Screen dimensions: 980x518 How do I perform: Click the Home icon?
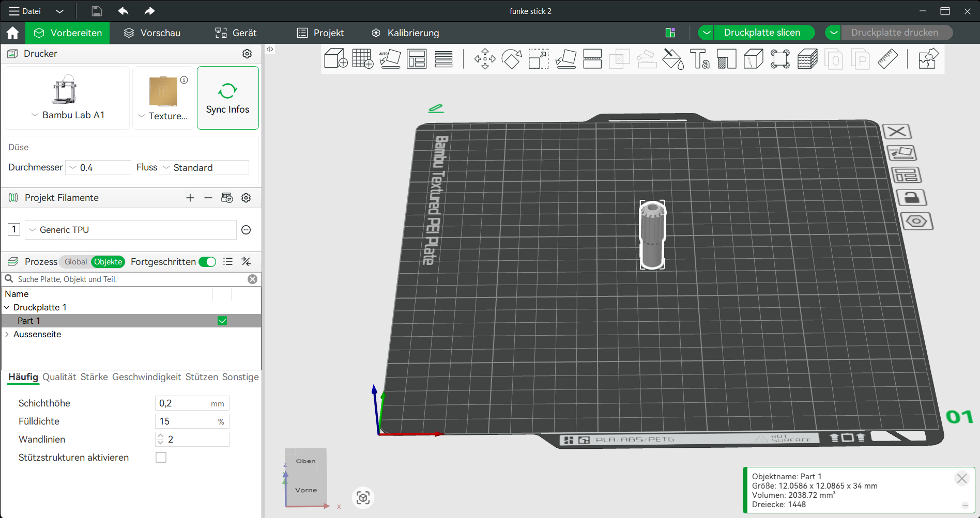12,33
